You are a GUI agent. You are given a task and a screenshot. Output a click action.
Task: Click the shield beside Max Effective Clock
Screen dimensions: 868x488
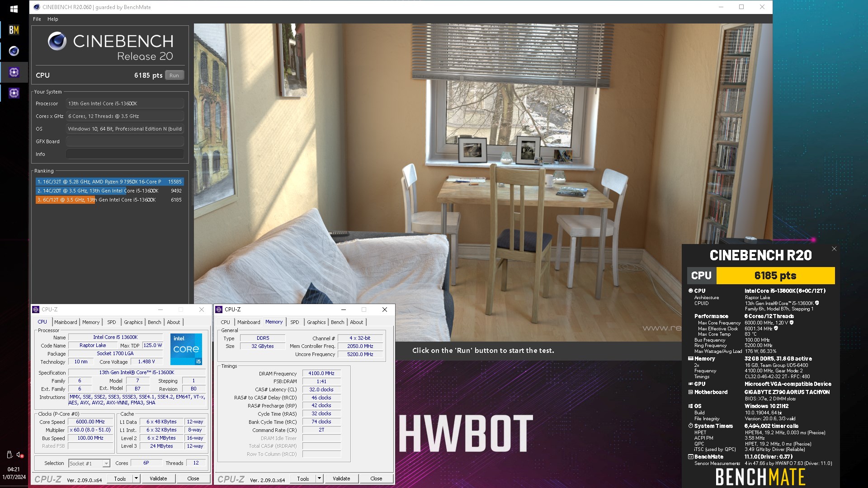[x=776, y=328]
